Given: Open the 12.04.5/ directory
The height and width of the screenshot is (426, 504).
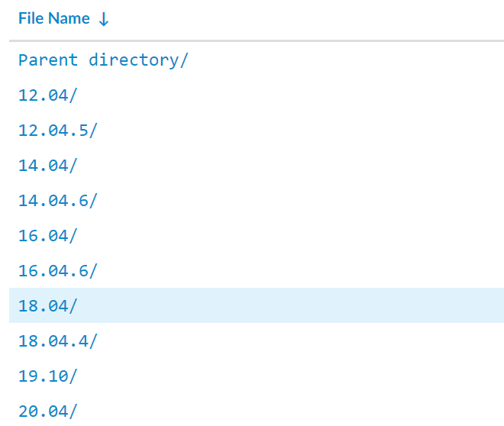Looking at the screenshot, I should coord(58,131).
